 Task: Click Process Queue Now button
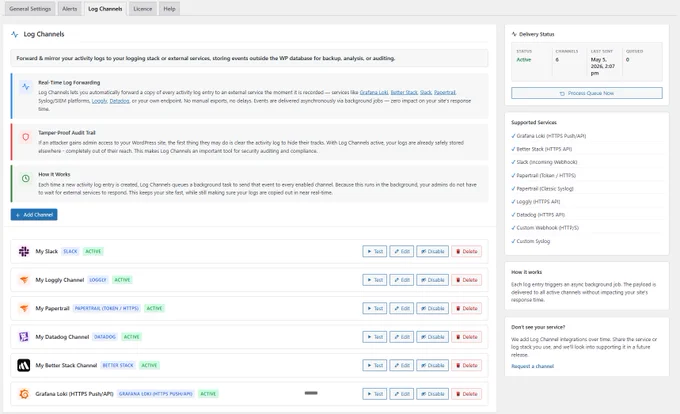(x=587, y=93)
